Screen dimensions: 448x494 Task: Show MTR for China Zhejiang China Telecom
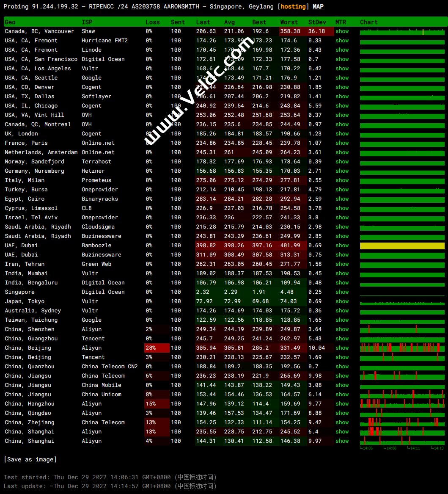(342, 422)
